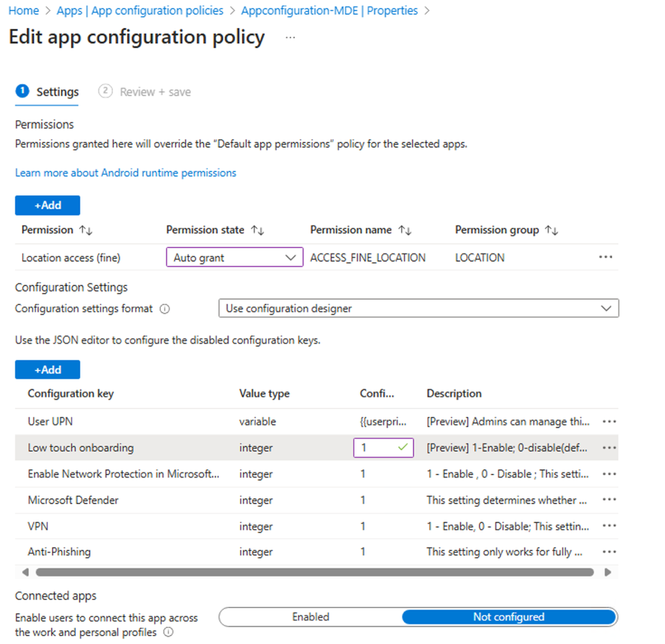This screenshot has height=644, width=665.
Task: Open the Configuration settings format dropdown
Action: point(419,308)
